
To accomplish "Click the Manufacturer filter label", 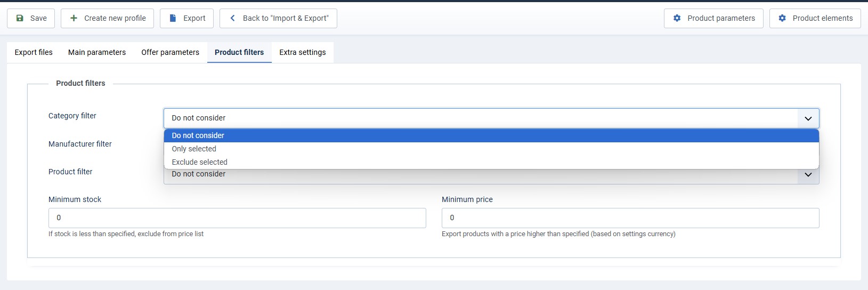I will point(80,144).
